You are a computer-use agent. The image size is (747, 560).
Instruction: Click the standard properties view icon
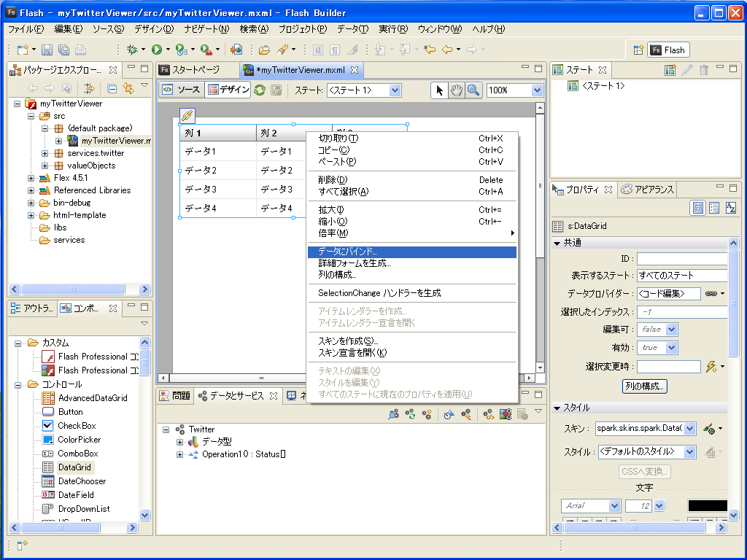tap(698, 208)
